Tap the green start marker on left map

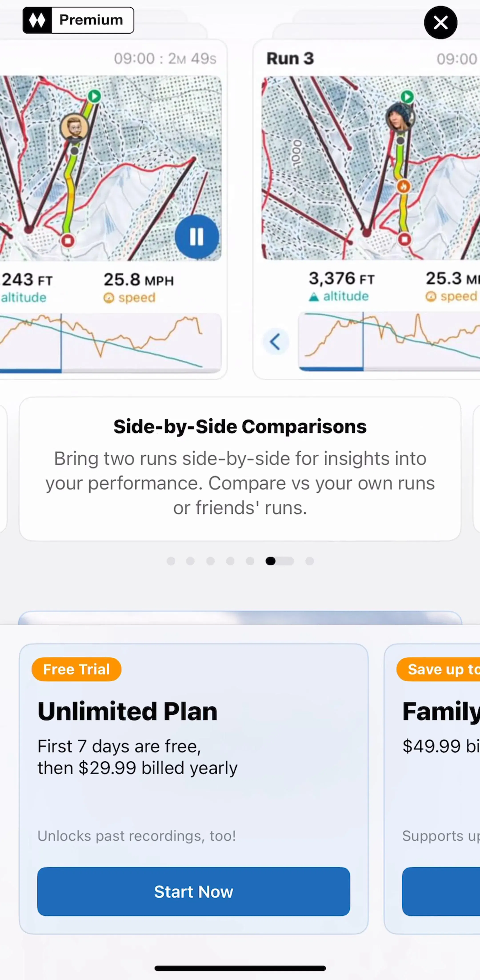(94, 96)
